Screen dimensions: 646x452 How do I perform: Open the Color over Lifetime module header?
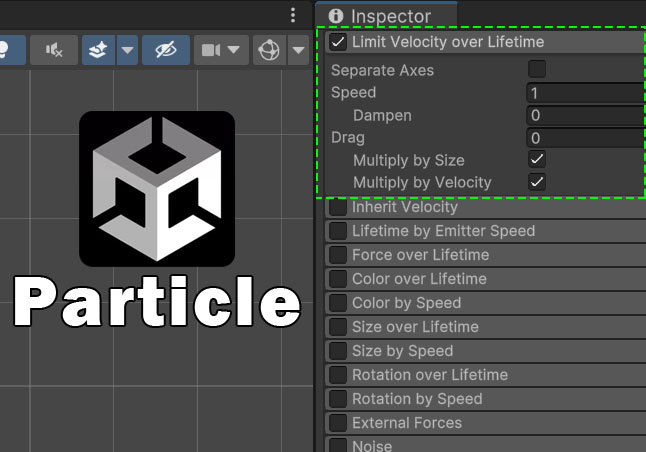point(419,279)
